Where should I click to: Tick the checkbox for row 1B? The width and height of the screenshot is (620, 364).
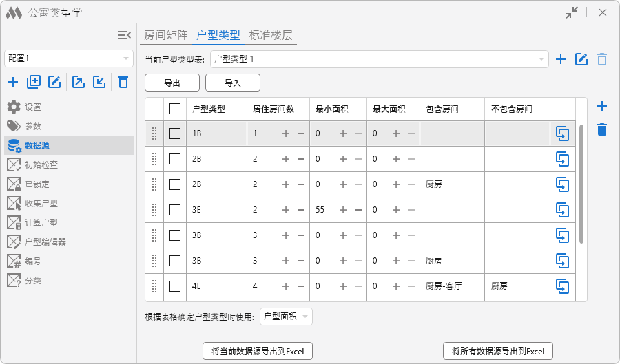tap(175, 133)
